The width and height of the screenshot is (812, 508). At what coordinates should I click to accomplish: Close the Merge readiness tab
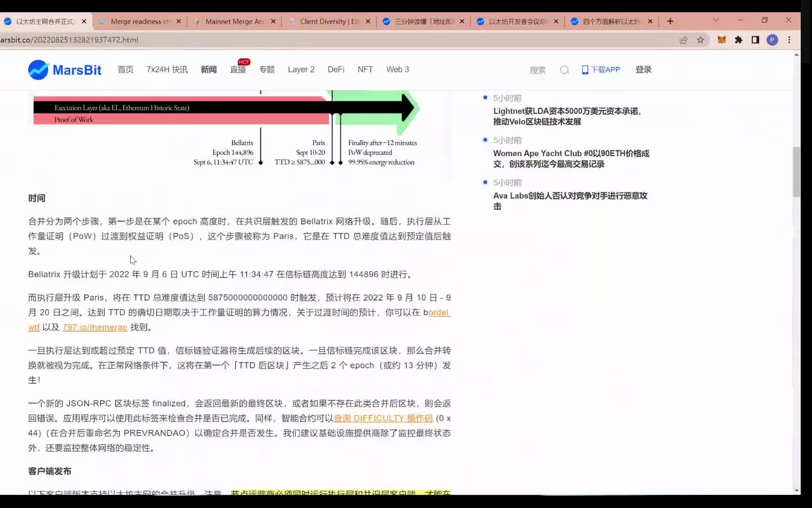pyautogui.click(x=179, y=21)
